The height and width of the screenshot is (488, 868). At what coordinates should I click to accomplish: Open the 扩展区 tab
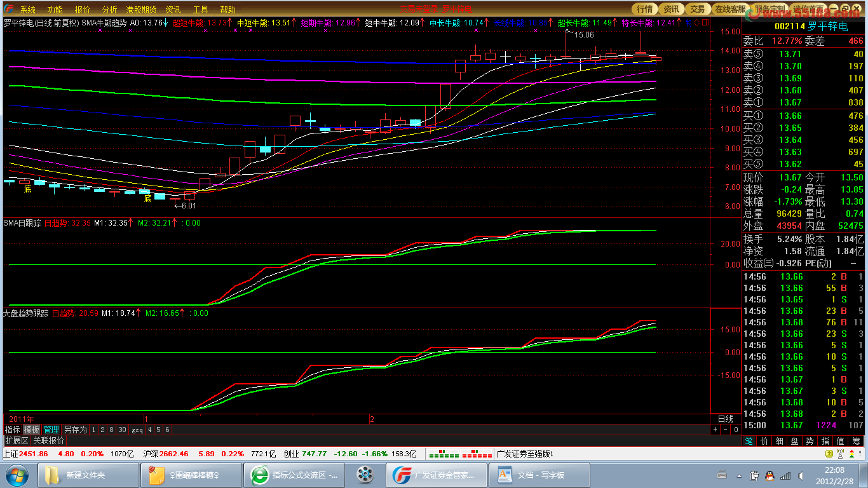pos(17,440)
